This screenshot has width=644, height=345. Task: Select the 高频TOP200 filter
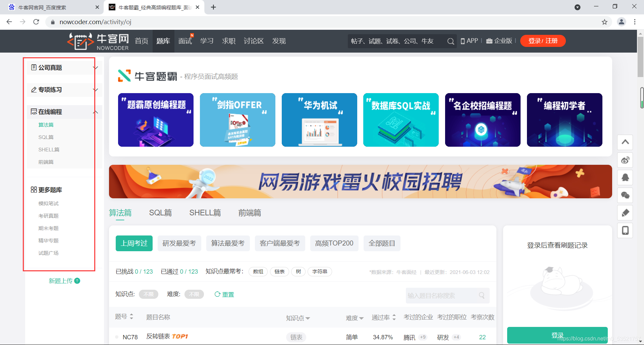click(x=334, y=243)
